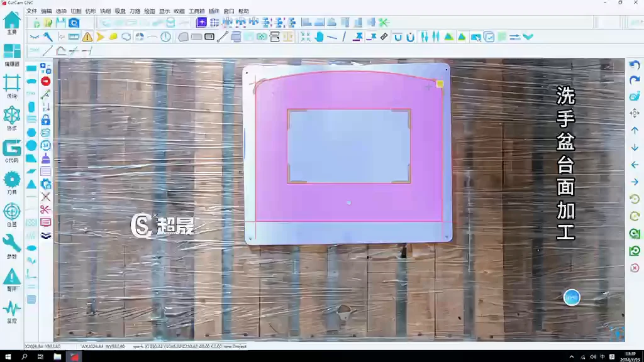Viewport: 644px width, 362px height.
Task: Select the parallelogram shape tool
Action: pyautogui.click(x=31, y=171)
